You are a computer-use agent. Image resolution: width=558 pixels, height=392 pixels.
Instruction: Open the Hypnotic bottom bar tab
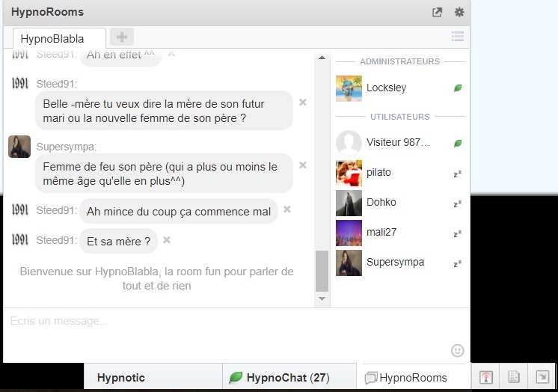(153, 377)
